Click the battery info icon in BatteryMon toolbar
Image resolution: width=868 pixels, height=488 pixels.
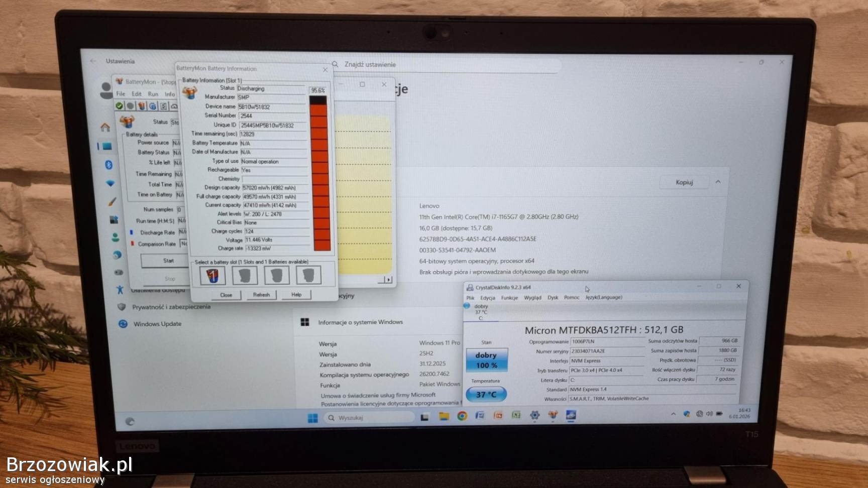coord(142,106)
